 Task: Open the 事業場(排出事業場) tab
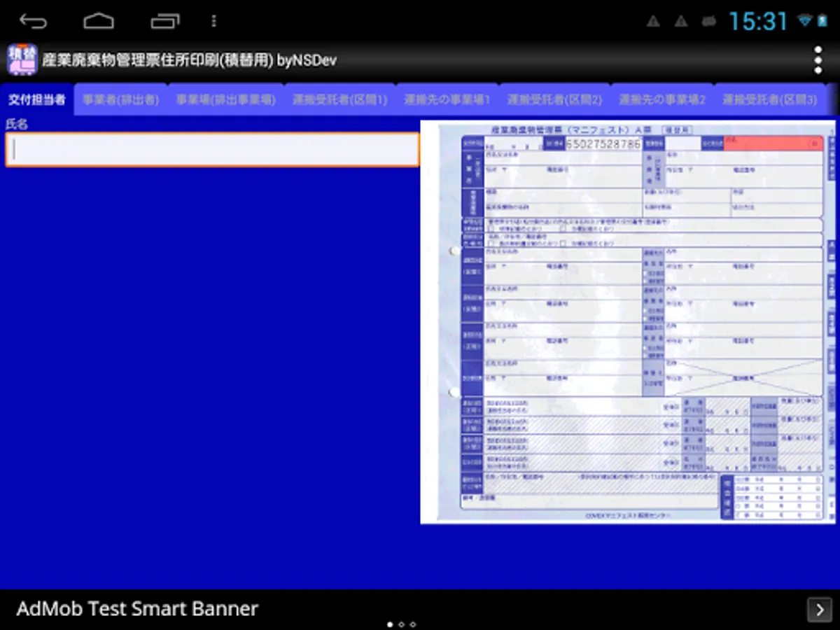click(x=226, y=99)
